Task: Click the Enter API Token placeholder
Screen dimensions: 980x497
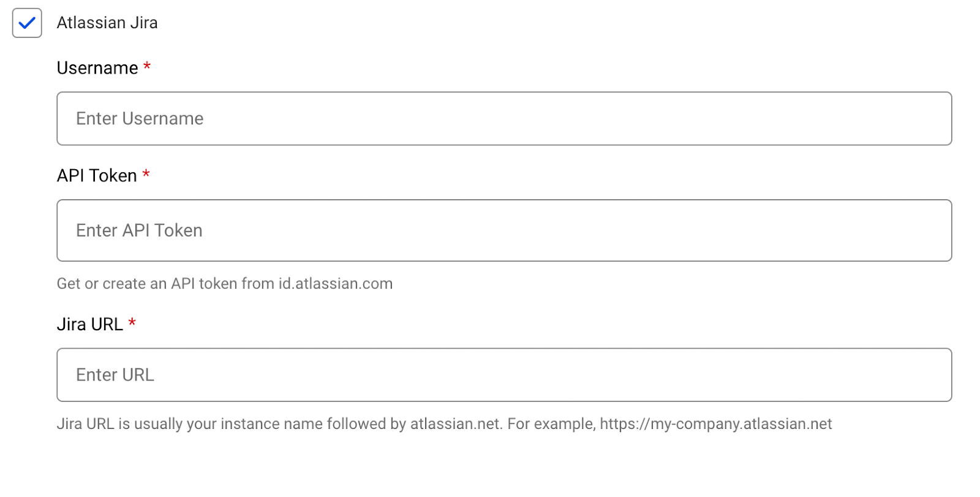Action: coord(139,230)
